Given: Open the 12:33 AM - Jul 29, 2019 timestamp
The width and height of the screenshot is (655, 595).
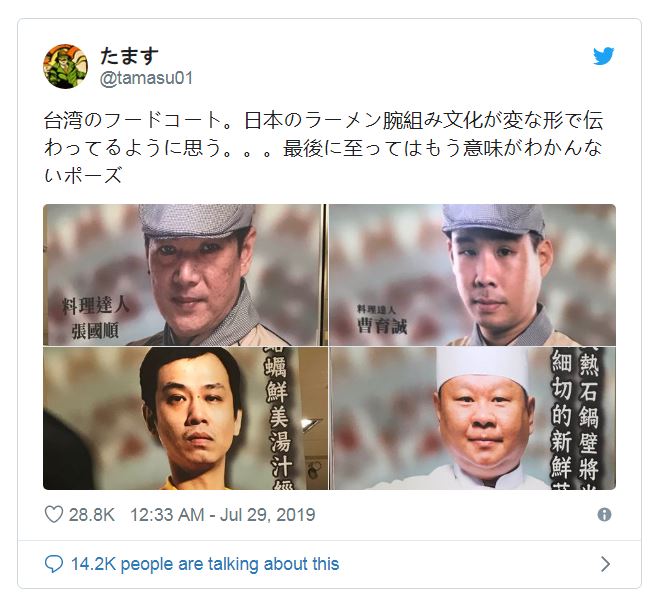Looking at the screenshot, I should [x=223, y=515].
